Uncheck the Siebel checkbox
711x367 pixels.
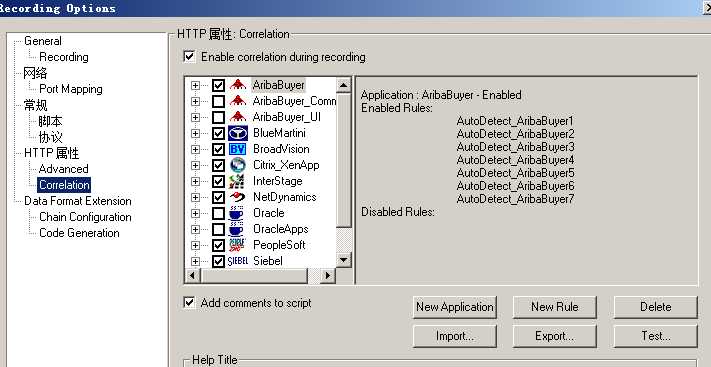pos(219,261)
